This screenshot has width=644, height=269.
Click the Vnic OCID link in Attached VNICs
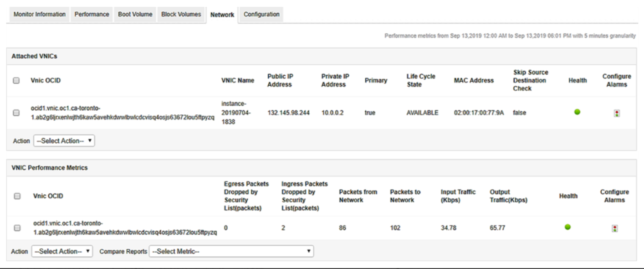click(123, 113)
